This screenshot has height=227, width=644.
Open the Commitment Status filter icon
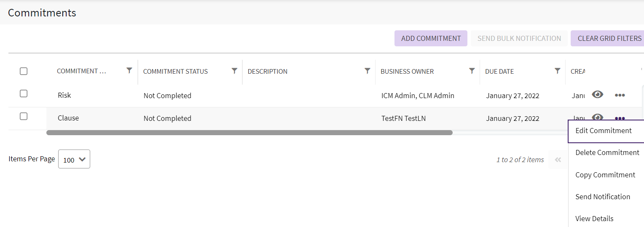tap(234, 71)
